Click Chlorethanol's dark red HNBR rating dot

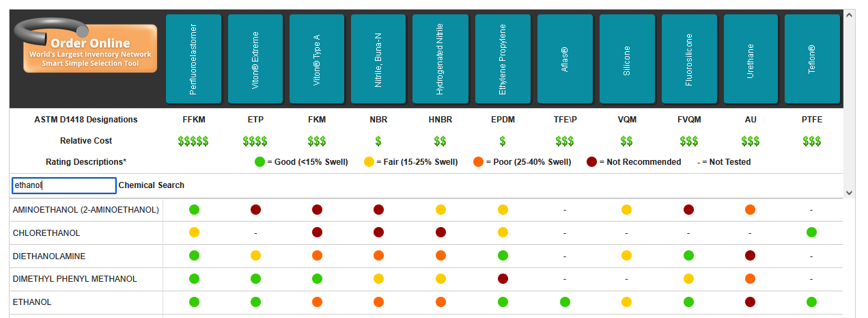440,233
